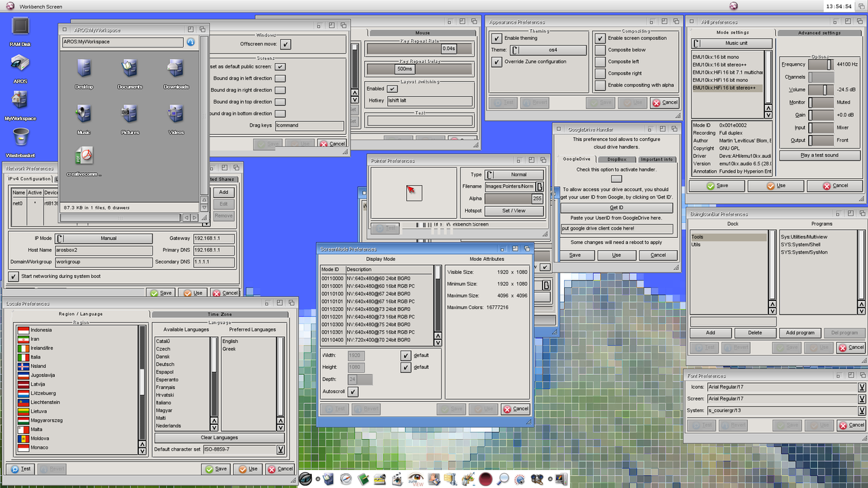Viewport: 868px width, 488px height.
Task: Enable Bound drag in top direction
Action: click(x=280, y=102)
